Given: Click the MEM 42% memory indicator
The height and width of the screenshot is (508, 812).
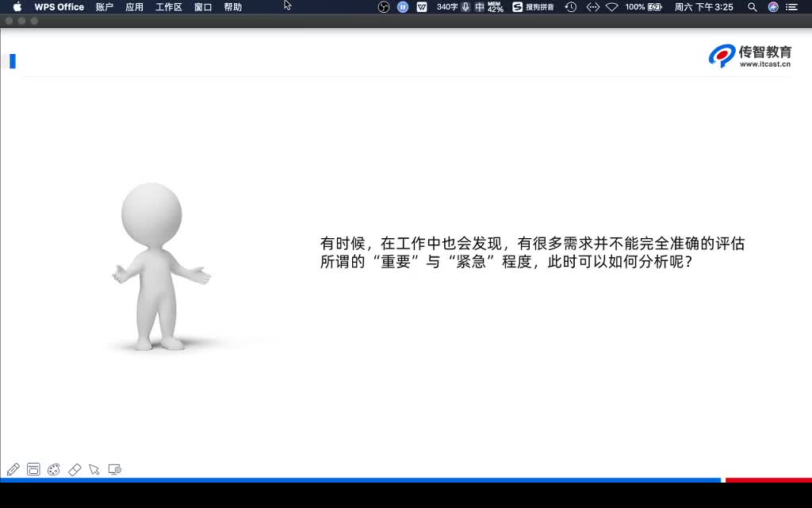Looking at the screenshot, I should [496, 6].
